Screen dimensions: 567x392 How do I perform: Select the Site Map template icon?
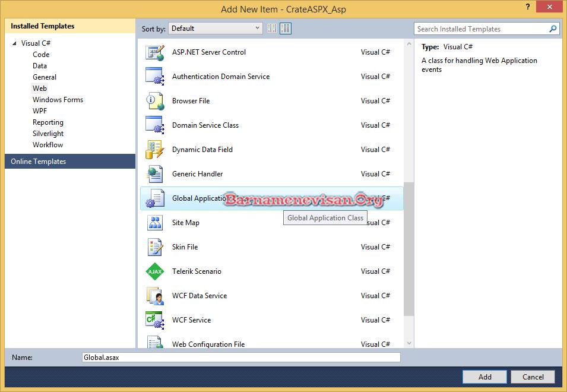154,223
